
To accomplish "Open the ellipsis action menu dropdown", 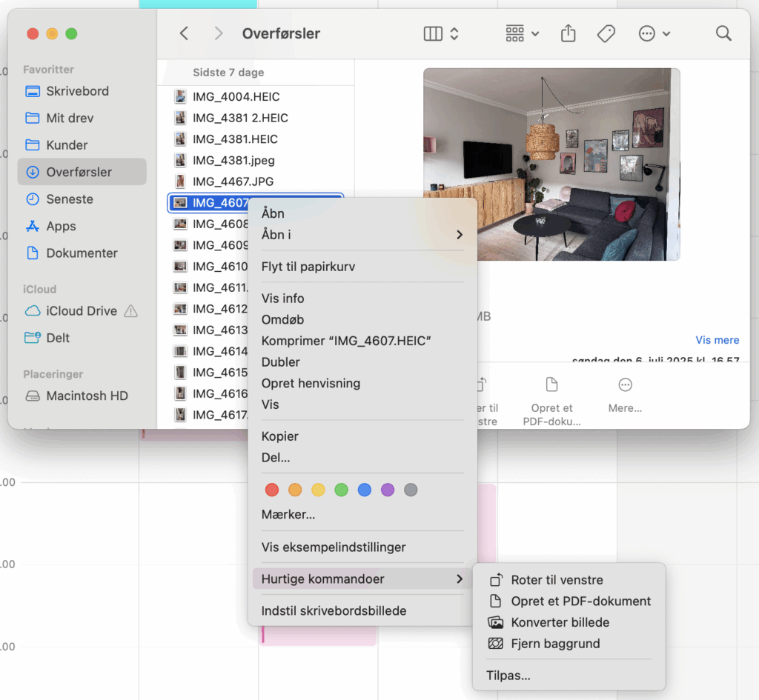I will 654,33.
